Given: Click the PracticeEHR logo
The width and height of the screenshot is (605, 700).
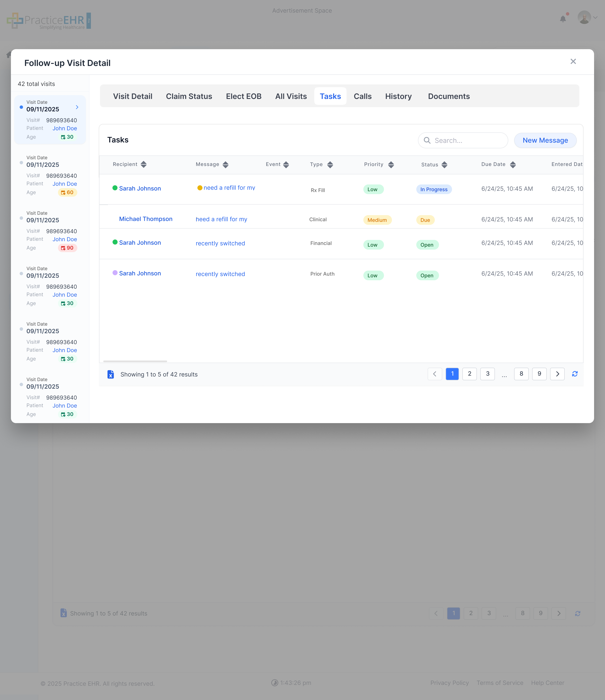Looking at the screenshot, I should 49,21.
